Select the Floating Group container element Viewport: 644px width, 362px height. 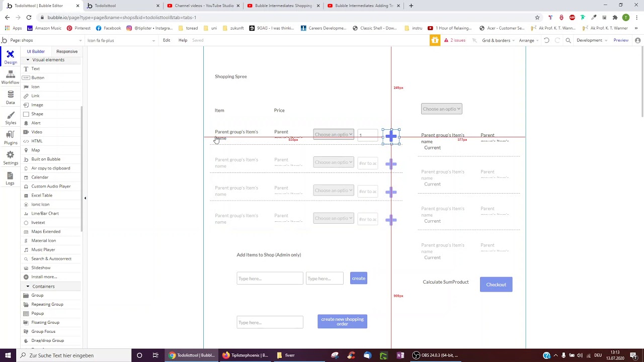click(x=45, y=323)
